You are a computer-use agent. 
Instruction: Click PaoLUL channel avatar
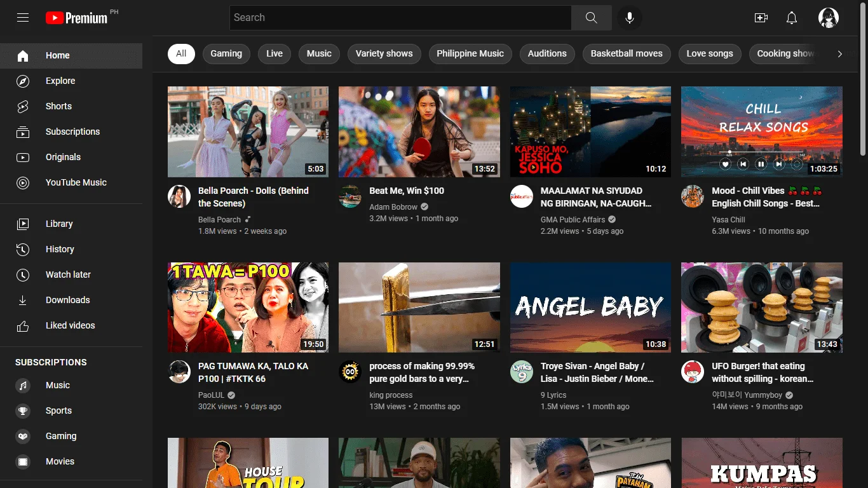tap(179, 372)
